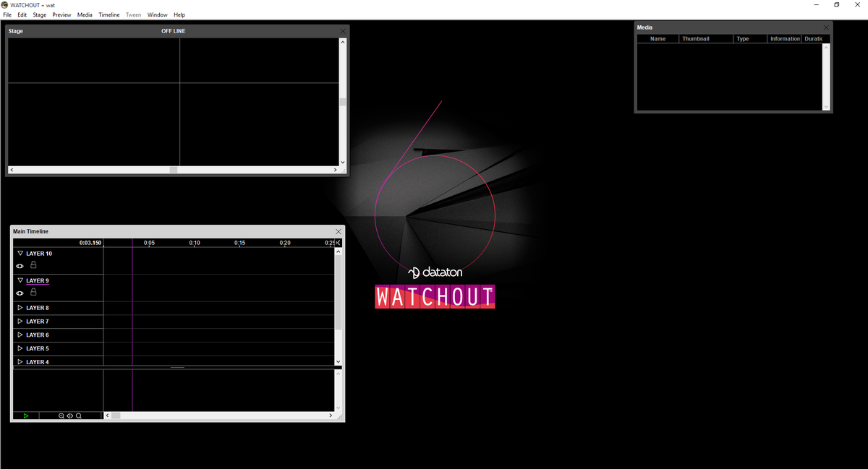Select the LAYER 7 name label
Viewport: 868px width, 469px height.
coord(38,321)
